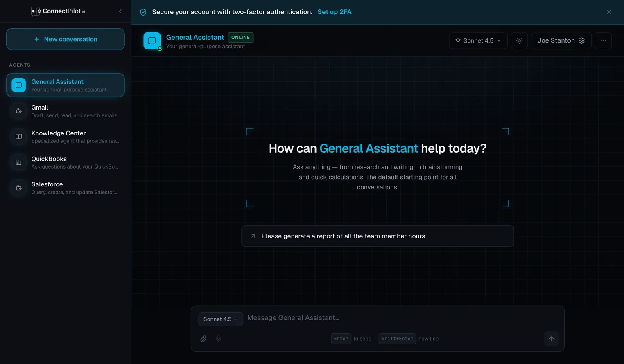
Task: Click the Knowledge Center book icon
Action: pyautogui.click(x=19, y=137)
